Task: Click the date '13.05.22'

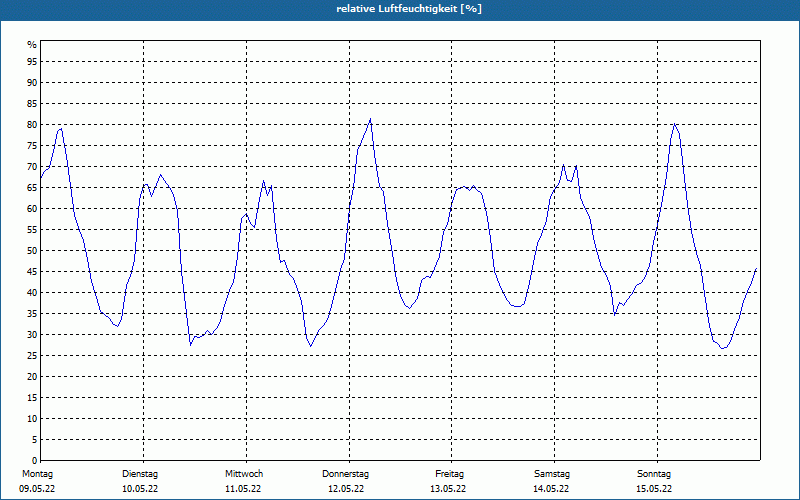Action: coord(448,489)
